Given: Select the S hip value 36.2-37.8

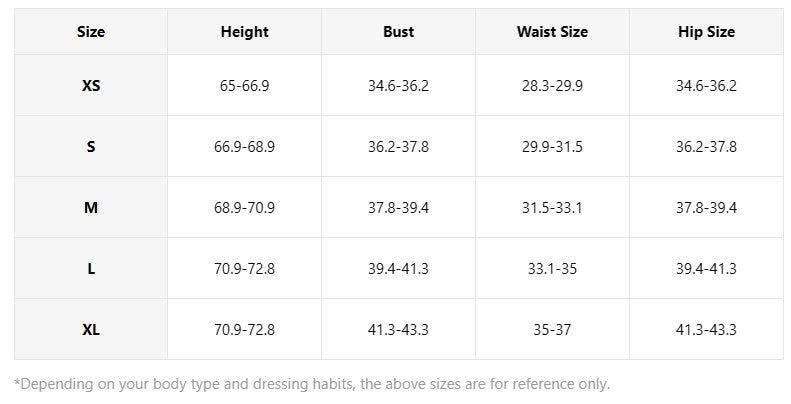Looking at the screenshot, I should (x=706, y=146).
